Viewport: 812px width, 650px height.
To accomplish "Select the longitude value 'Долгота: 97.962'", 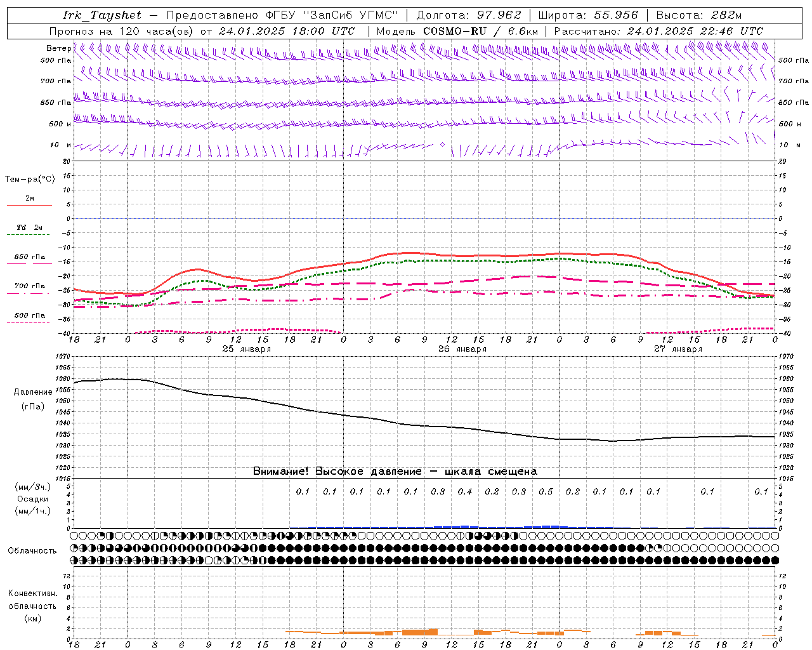I will coord(469,15).
